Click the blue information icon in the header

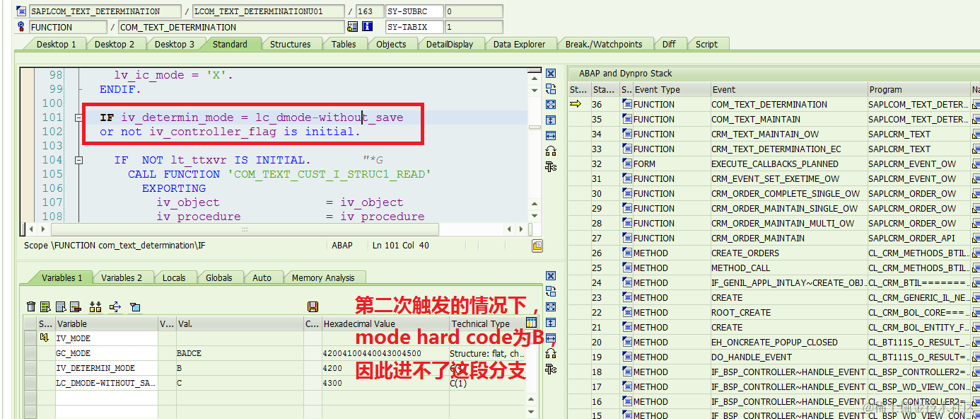(x=367, y=27)
